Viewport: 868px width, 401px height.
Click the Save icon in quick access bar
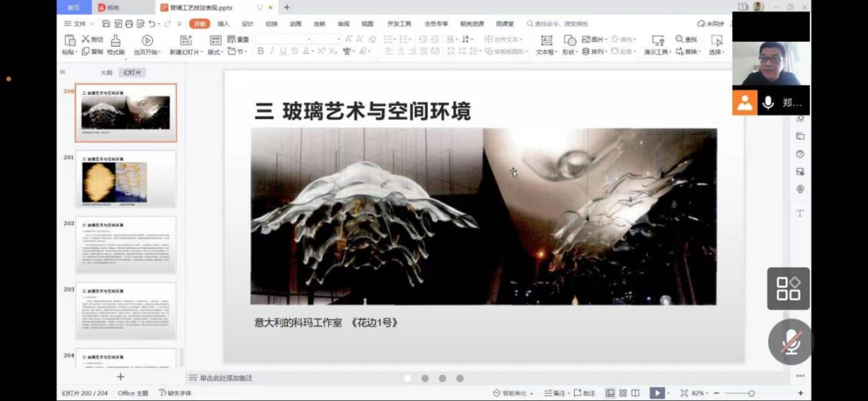tap(106, 24)
